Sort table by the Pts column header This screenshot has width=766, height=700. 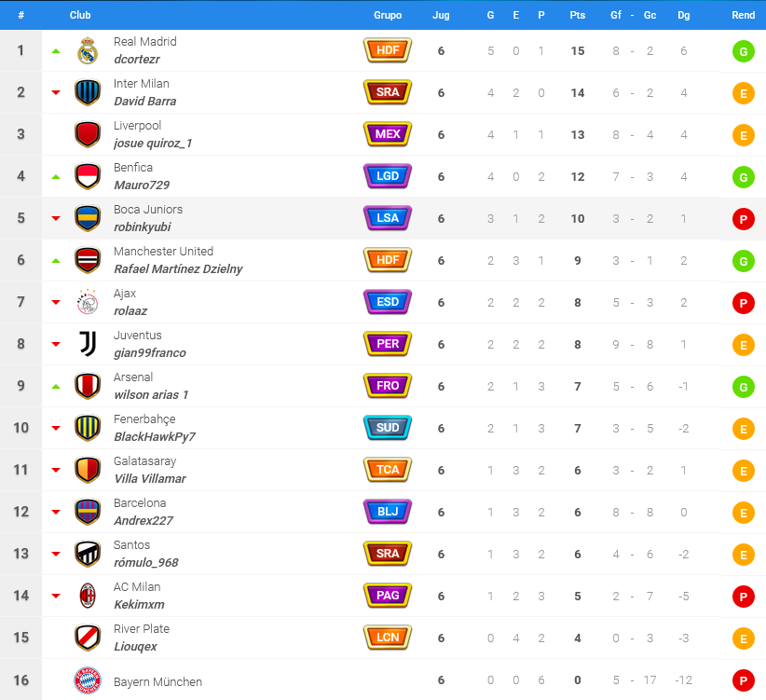pyautogui.click(x=578, y=15)
